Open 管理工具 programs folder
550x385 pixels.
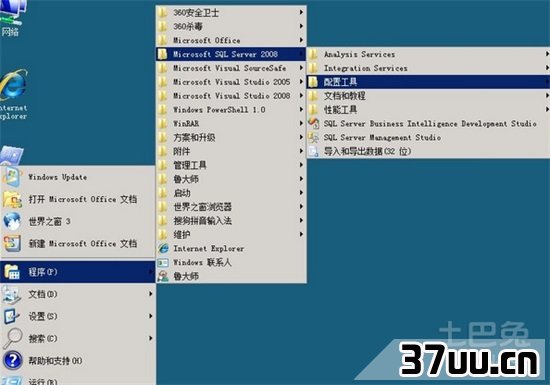click(231, 165)
